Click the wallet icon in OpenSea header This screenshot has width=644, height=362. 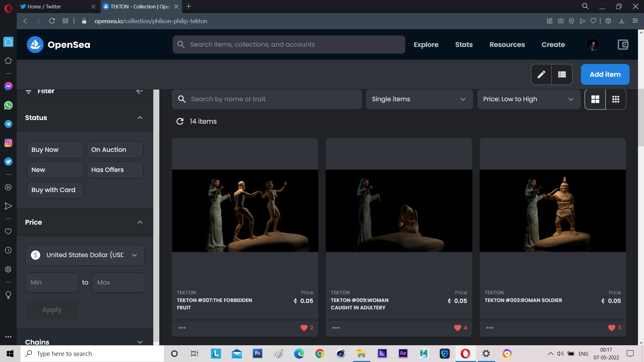pos(623,45)
